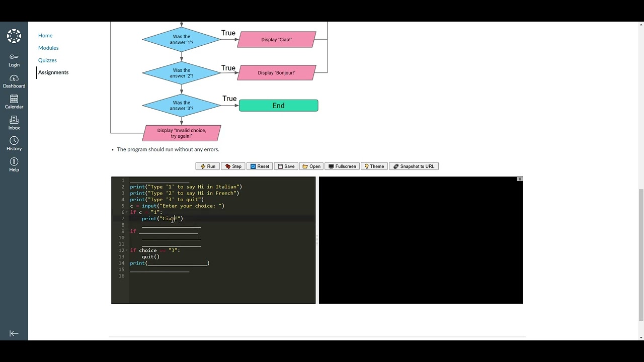Open a saved code file
Viewport: 644px width, 362px height.
311,166
